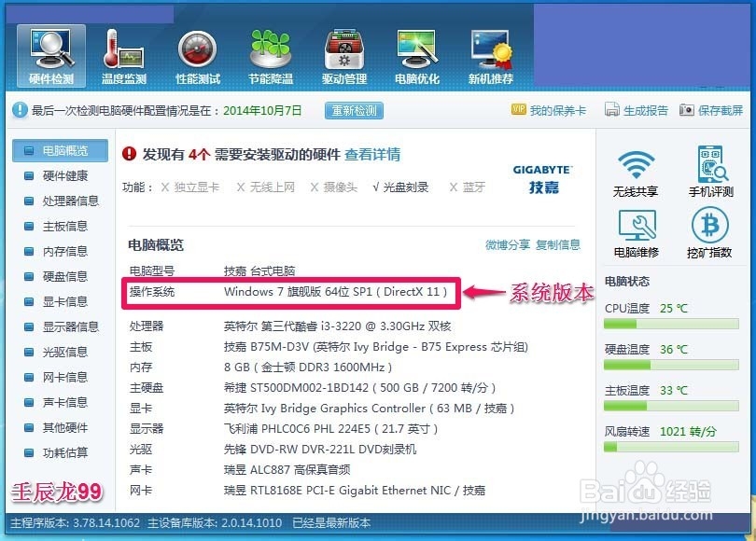Click 主设备库版本 2.0.14.1010 in status bar

215,523
